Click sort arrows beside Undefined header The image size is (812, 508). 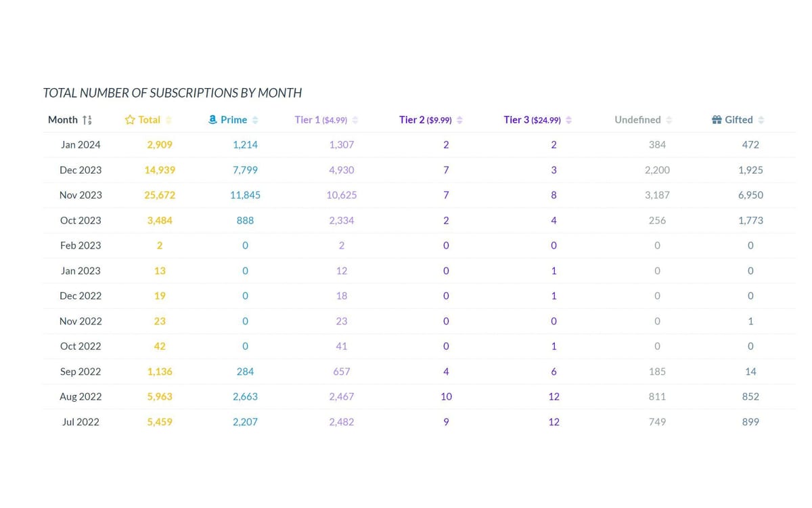[669, 120]
